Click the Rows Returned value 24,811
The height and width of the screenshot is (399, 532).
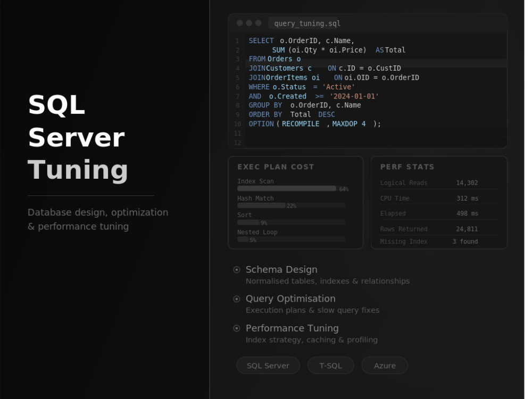tap(467, 229)
